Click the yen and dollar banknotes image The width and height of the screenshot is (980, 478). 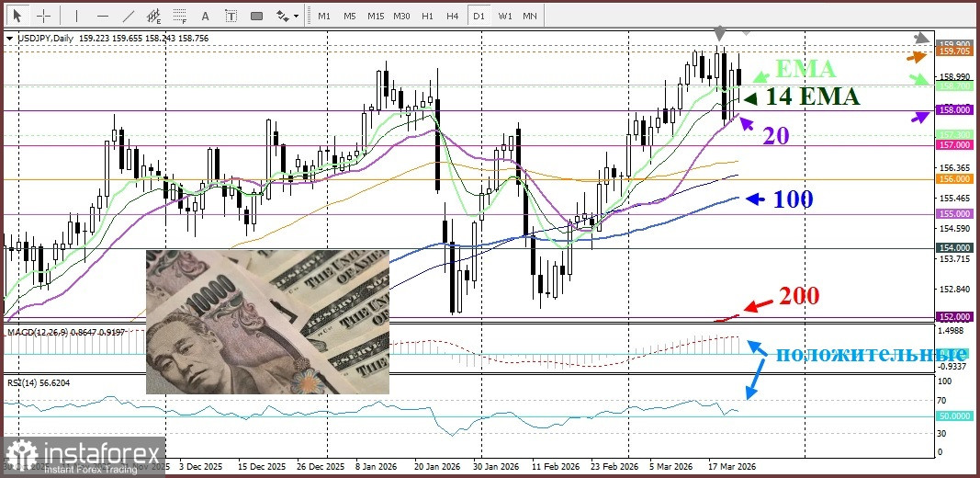[x=267, y=322]
